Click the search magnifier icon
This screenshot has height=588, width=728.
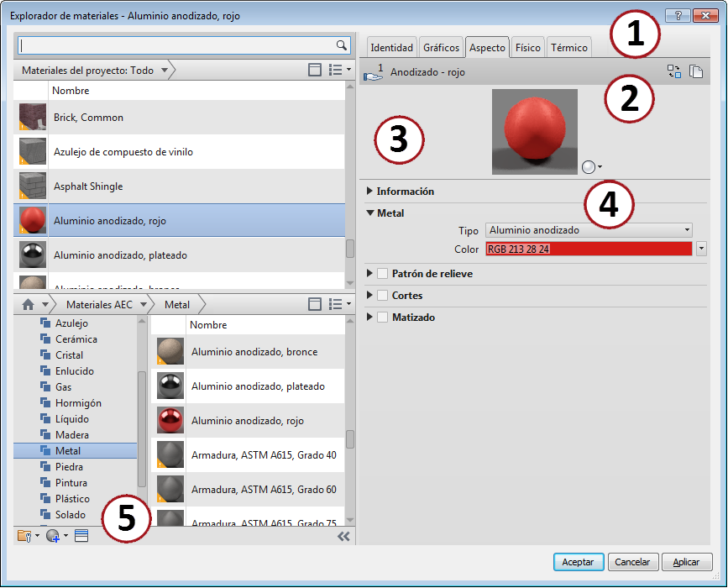[x=341, y=45]
